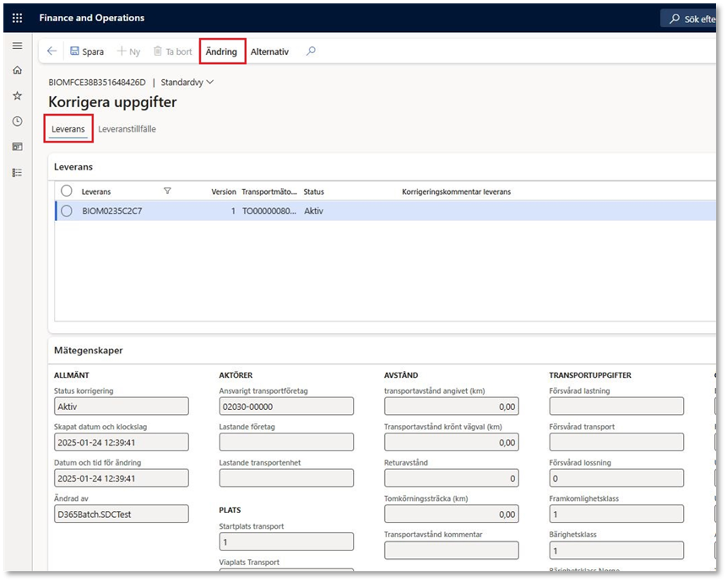
Task: Collapse the Mätegenskaper section header
Action: pos(88,350)
